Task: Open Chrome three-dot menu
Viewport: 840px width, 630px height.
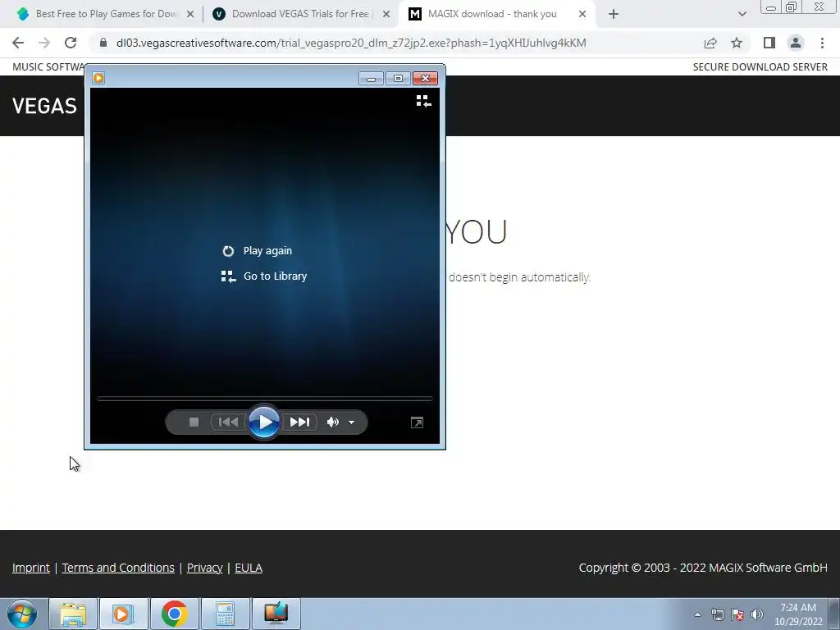Action: [822, 43]
